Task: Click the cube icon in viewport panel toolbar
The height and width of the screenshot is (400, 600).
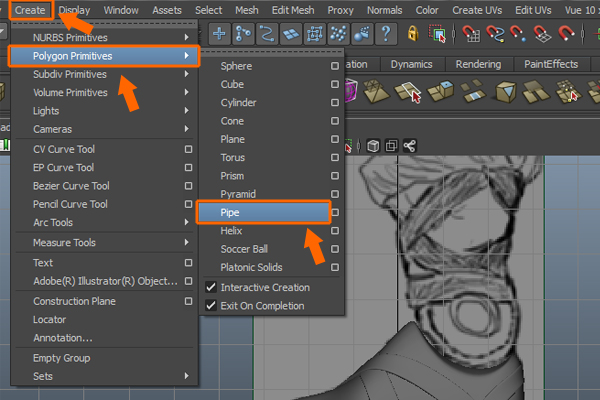Action: [373, 146]
